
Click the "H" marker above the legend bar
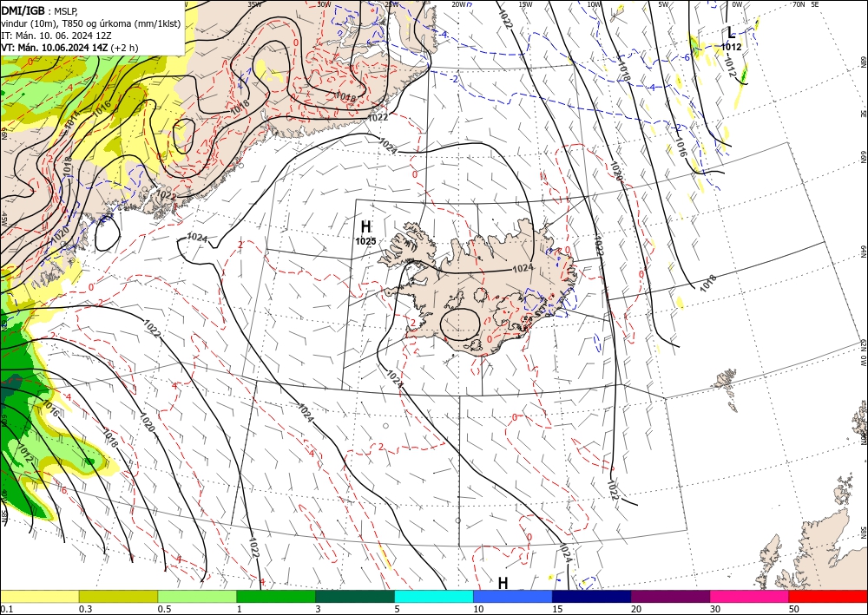point(503,583)
